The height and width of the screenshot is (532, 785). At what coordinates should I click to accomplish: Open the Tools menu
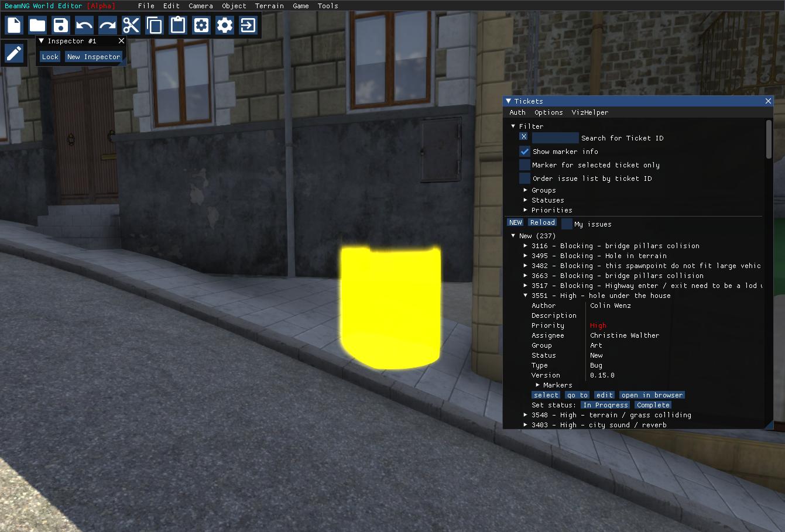click(x=328, y=6)
